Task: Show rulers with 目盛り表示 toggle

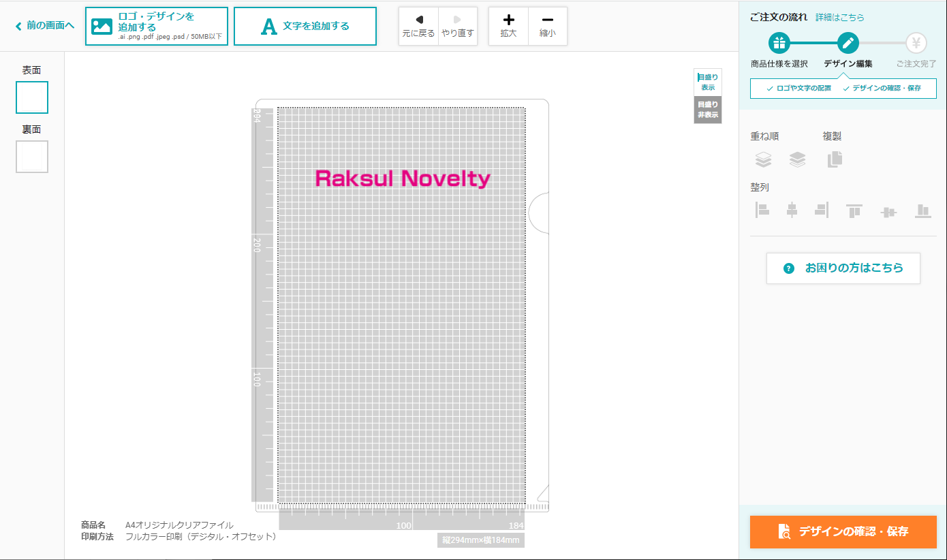Action: [x=708, y=82]
